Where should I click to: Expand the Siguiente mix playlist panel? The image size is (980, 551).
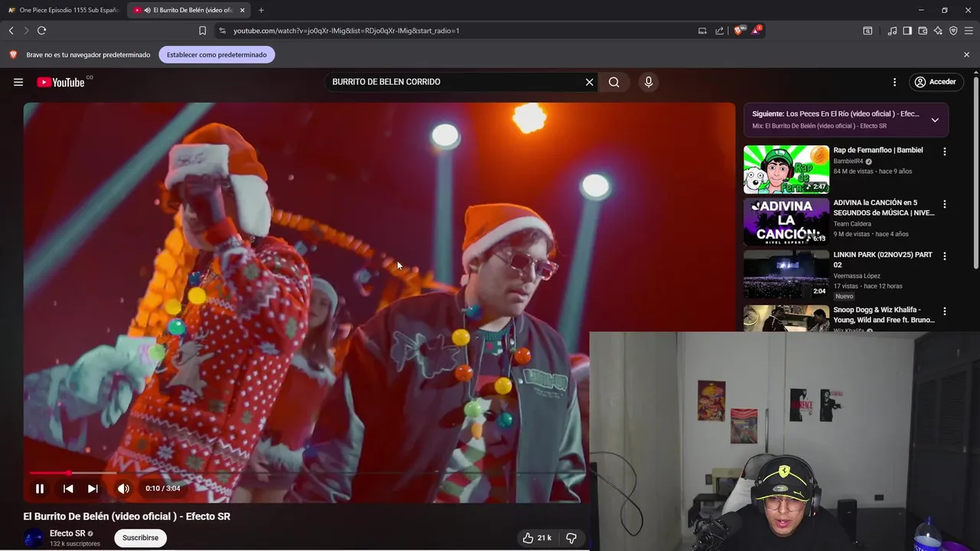tap(935, 119)
